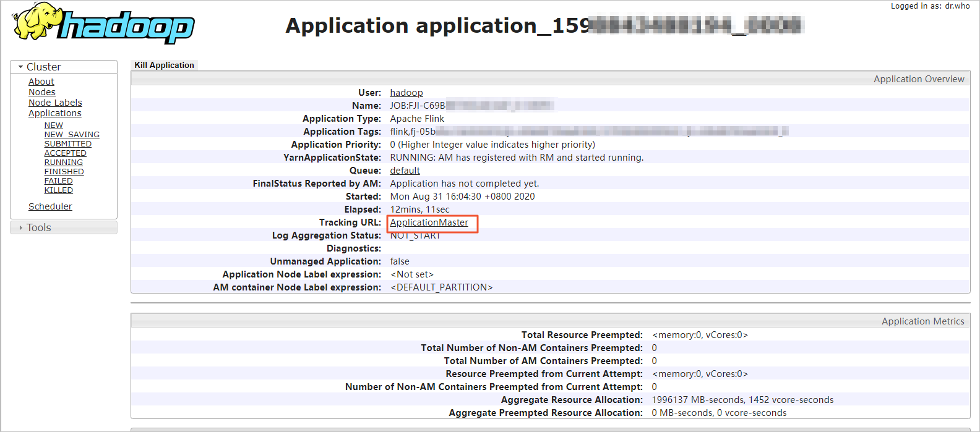Viewport: 980px width, 432px height.
Task: Select the Application Tags flink value
Action: 589,132
